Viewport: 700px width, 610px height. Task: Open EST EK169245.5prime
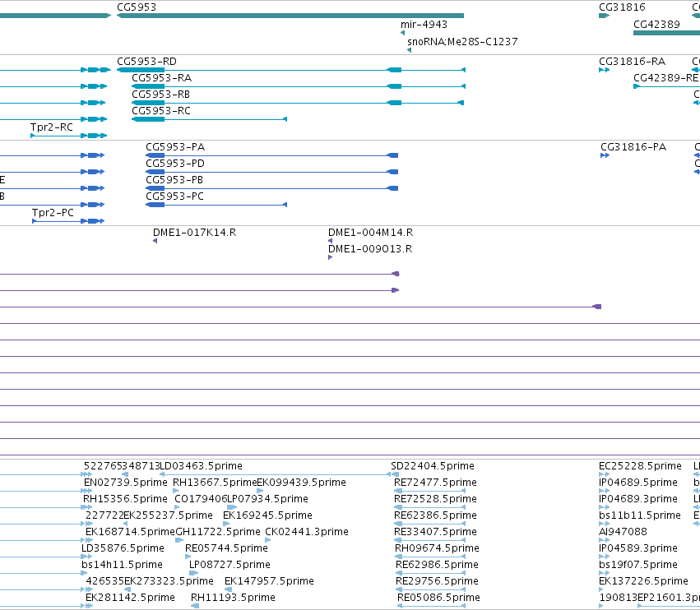[267, 515]
